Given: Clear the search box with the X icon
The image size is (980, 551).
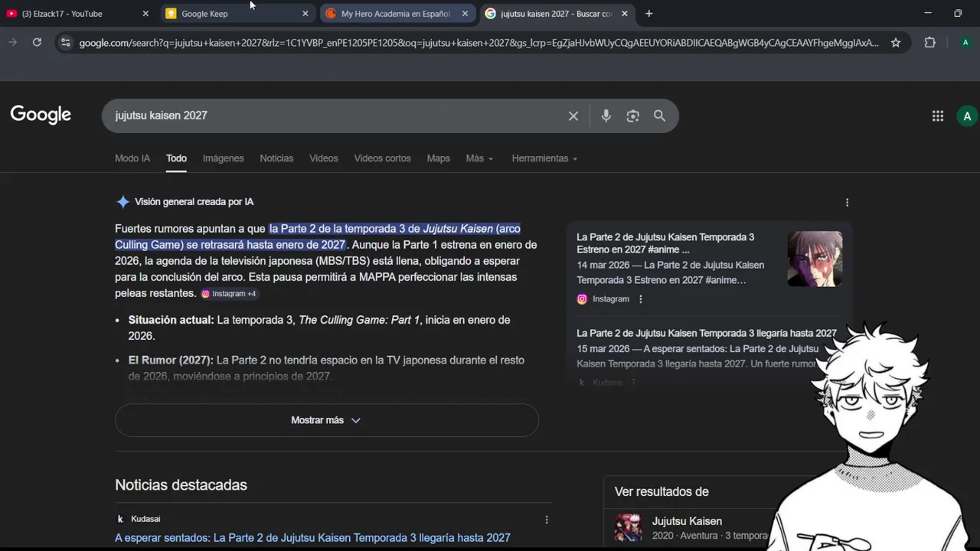Looking at the screenshot, I should coord(573,116).
